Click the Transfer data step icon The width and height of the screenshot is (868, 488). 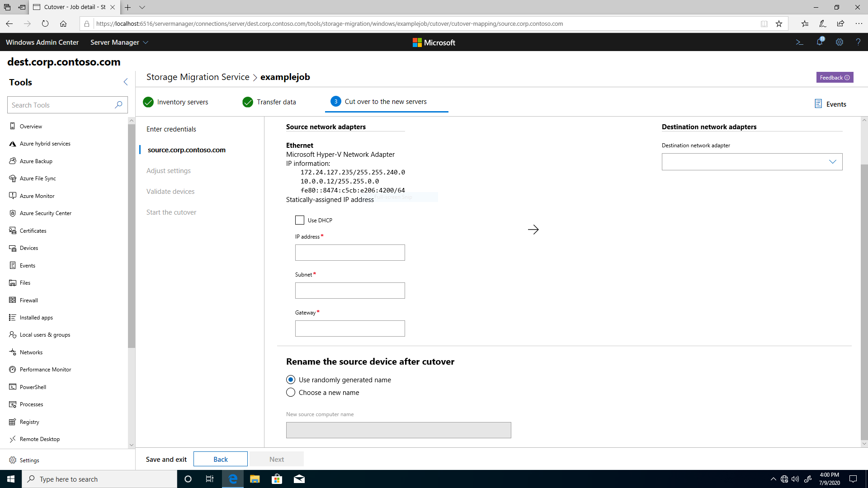click(x=247, y=101)
